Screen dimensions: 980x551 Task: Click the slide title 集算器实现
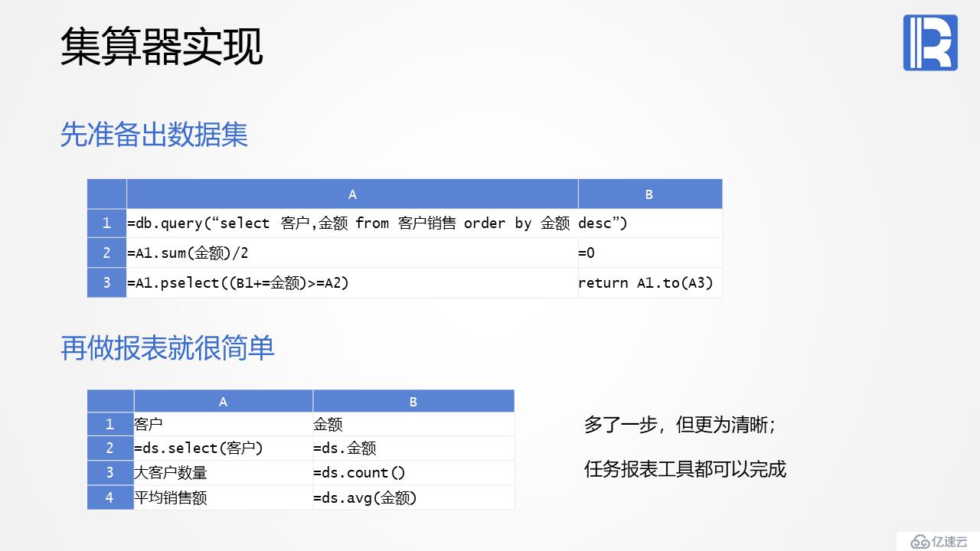coord(162,46)
